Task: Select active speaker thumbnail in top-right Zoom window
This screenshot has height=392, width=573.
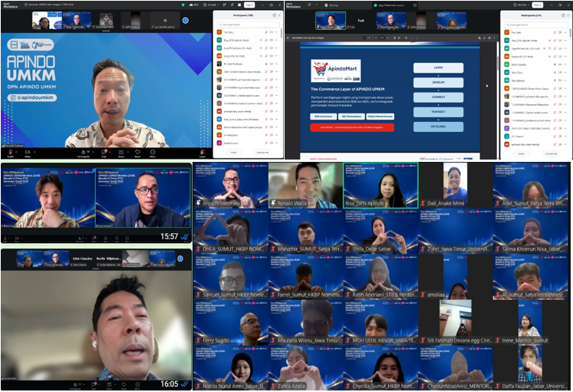Action: tap(331, 21)
